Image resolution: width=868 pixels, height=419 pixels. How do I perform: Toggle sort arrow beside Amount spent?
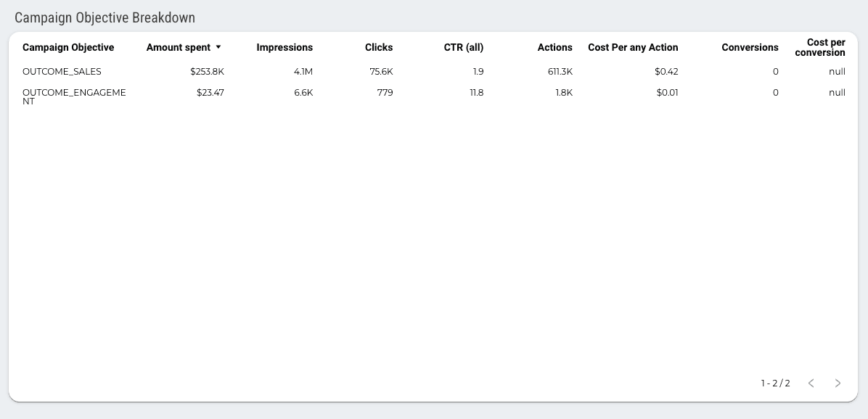coord(218,48)
